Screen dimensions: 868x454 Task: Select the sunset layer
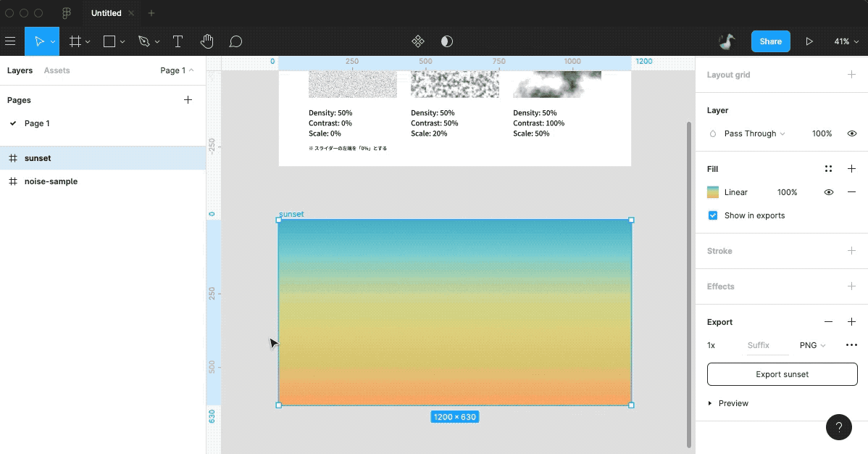point(103,158)
